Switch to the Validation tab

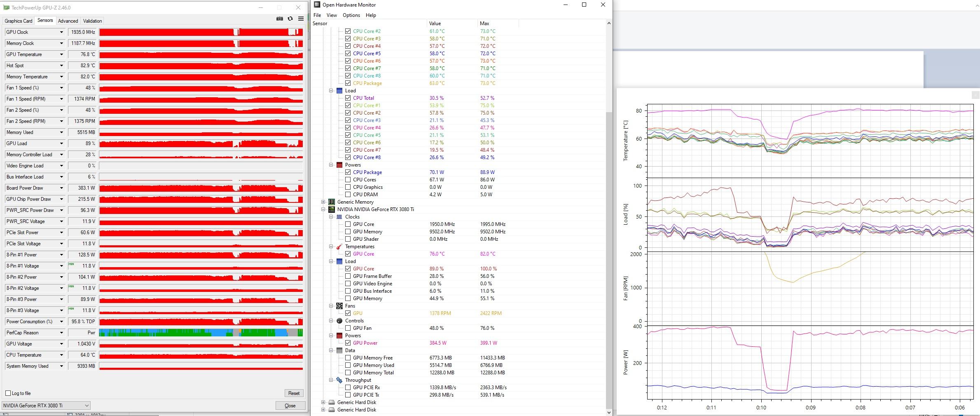92,21
